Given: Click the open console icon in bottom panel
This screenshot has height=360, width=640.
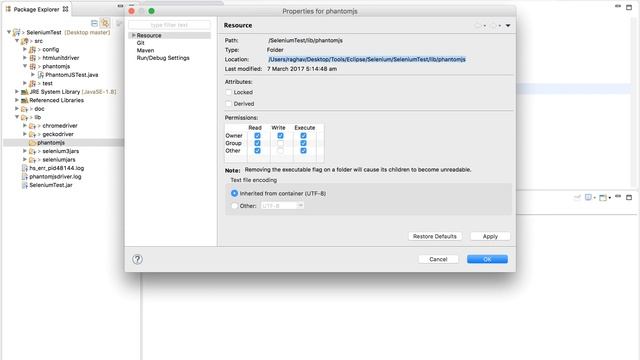Looking at the screenshot, I should pos(602,198).
